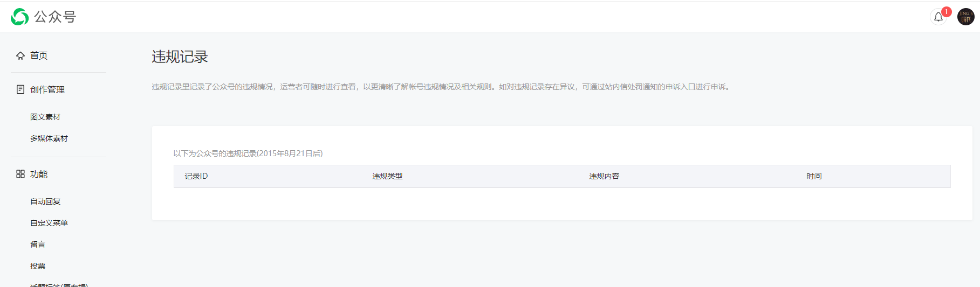The width and height of the screenshot is (980, 287).
Task: Click the 记录ID column header
Action: click(x=196, y=176)
